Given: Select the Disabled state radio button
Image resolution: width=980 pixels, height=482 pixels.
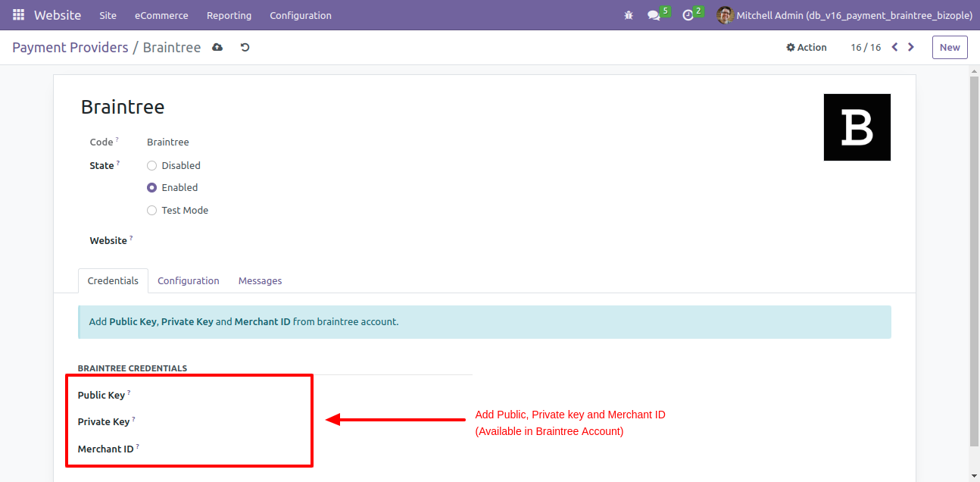Looking at the screenshot, I should tap(152, 165).
